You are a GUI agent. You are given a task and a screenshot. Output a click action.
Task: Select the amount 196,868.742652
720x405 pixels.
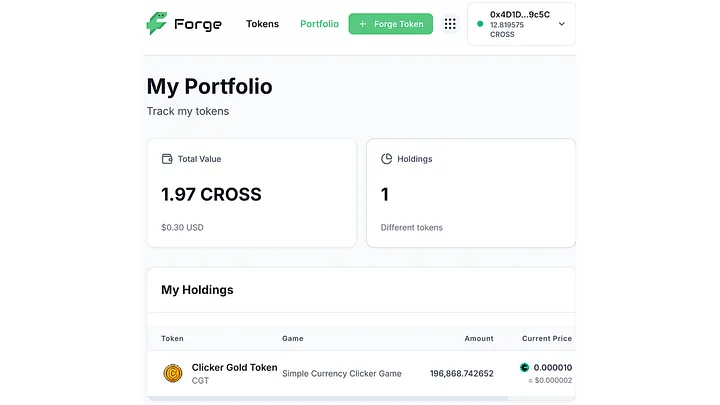click(x=461, y=373)
